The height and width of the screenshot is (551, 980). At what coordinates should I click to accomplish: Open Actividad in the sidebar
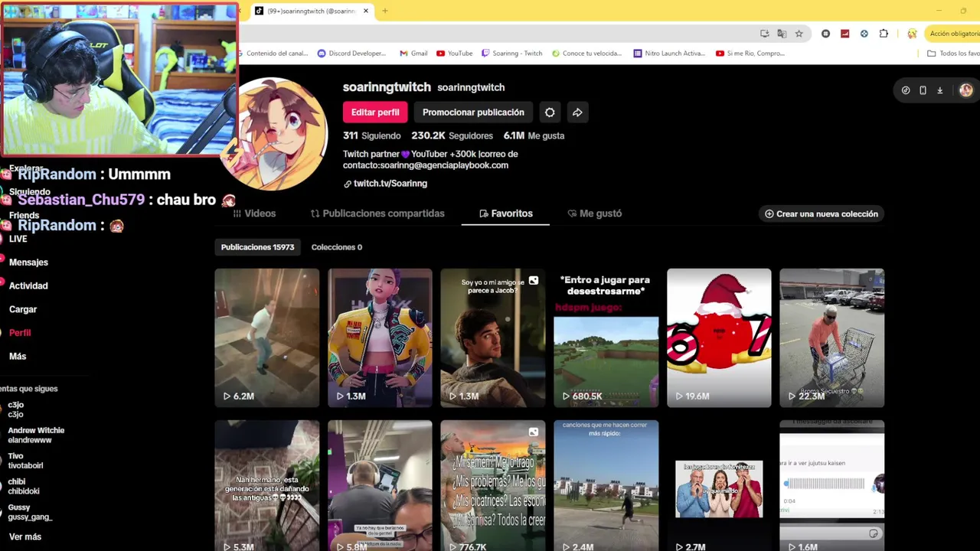point(28,286)
